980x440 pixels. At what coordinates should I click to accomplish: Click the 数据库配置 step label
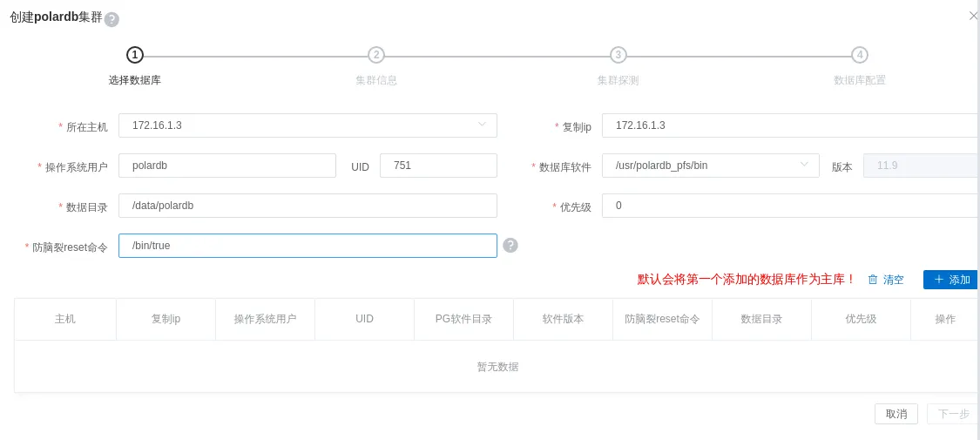pos(860,80)
